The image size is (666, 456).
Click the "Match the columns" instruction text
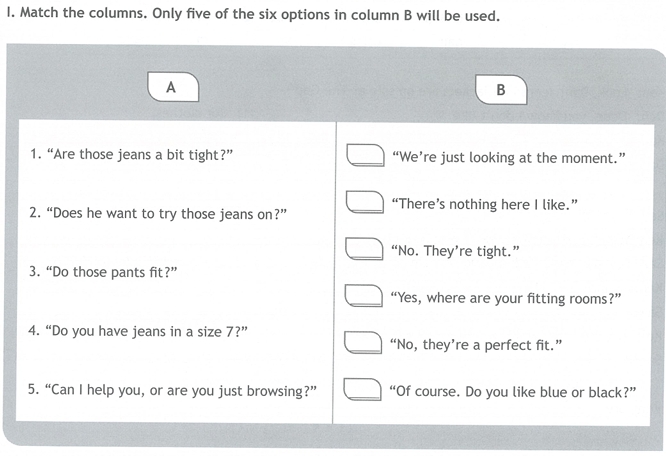point(253,14)
